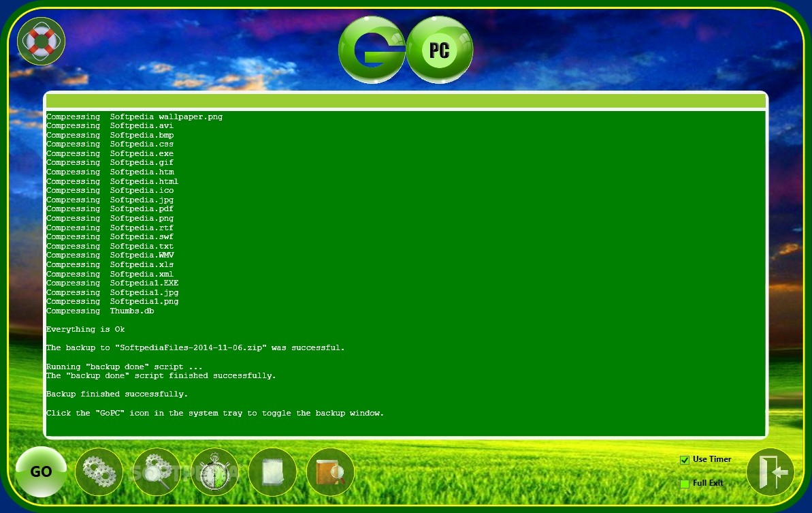Open the book with magnifier icon
Viewport: 812px width, 513px height.
pyautogui.click(x=330, y=472)
